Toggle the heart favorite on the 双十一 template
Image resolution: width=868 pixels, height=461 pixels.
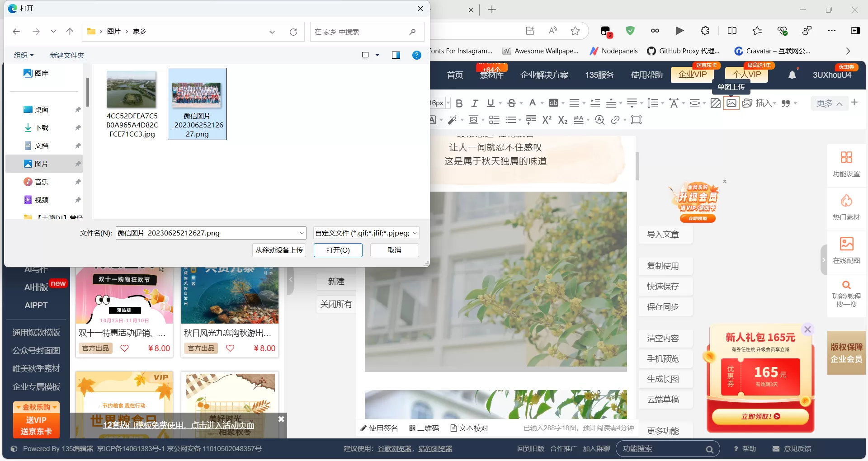(124, 348)
